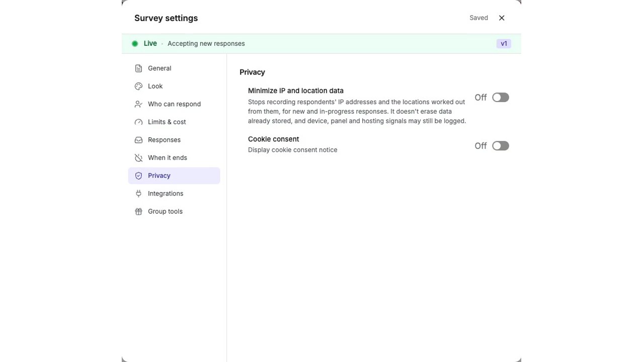Screen dimensions: 644x362
Task: Click the Who can respond person icon
Action: click(x=138, y=104)
